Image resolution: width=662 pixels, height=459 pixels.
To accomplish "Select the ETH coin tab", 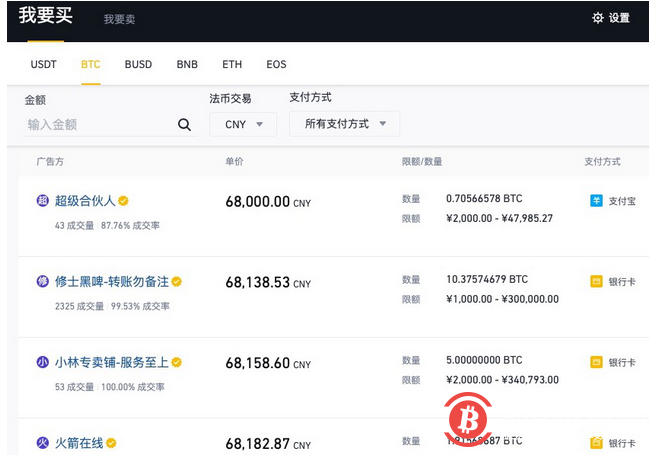I will coord(232,65).
